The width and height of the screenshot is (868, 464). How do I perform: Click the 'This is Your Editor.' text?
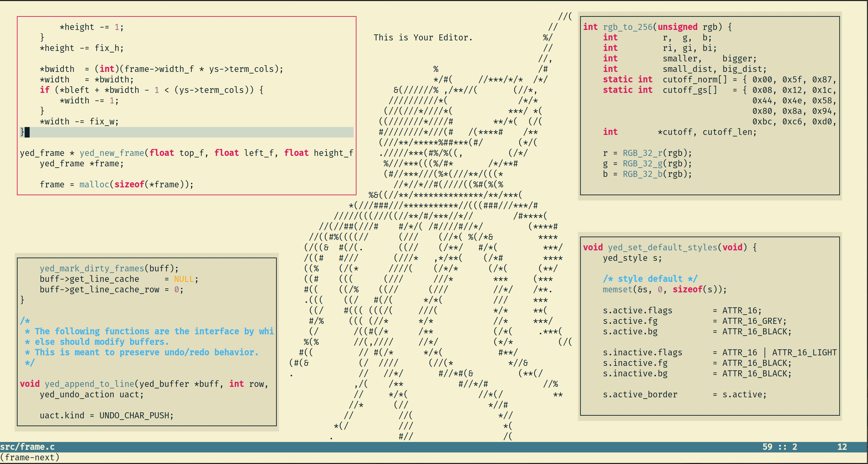pyautogui.click(x=423, y=38)
